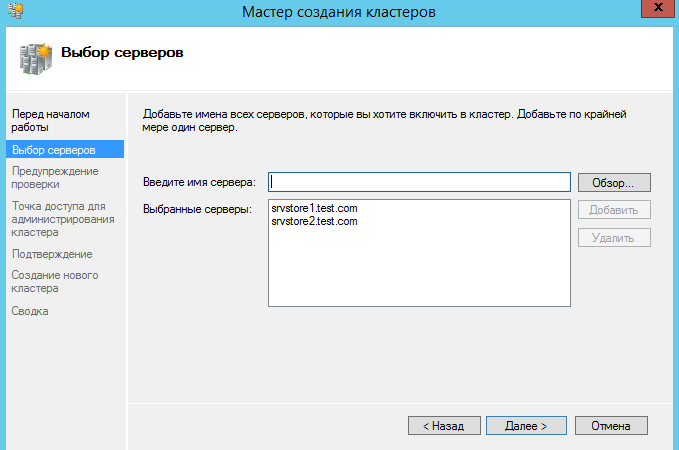
Task: Click the Добавить button
Action: click(x=613, y=210)
